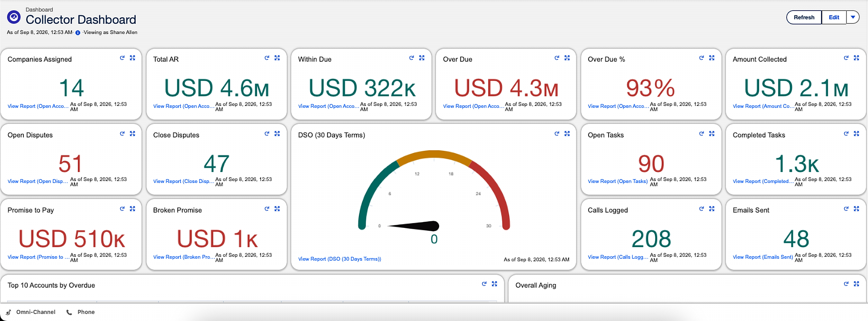
Task: Expand the Open Tasks widget
Action: [x=712, y=134]
